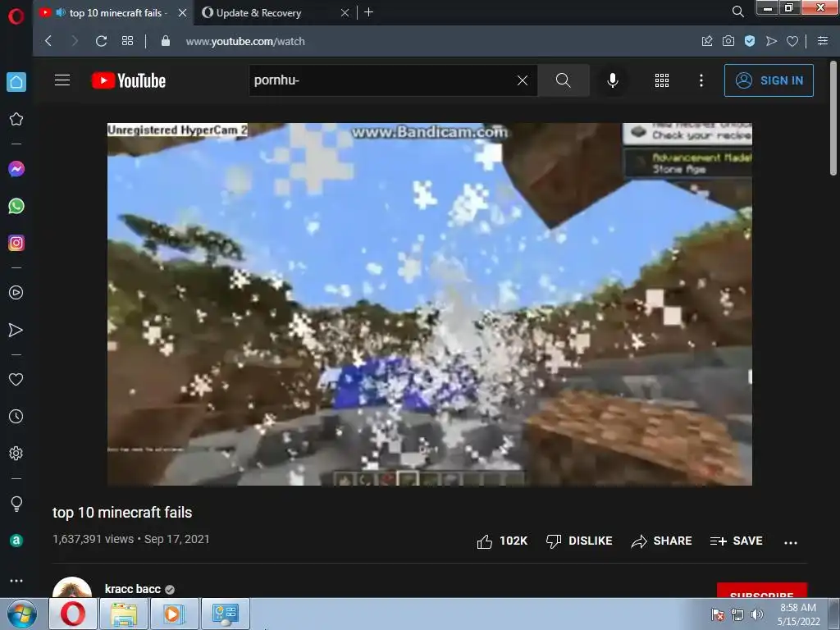The image size is (840, 630).
Task: Open the Player sidebar icon
Action: 16,293
